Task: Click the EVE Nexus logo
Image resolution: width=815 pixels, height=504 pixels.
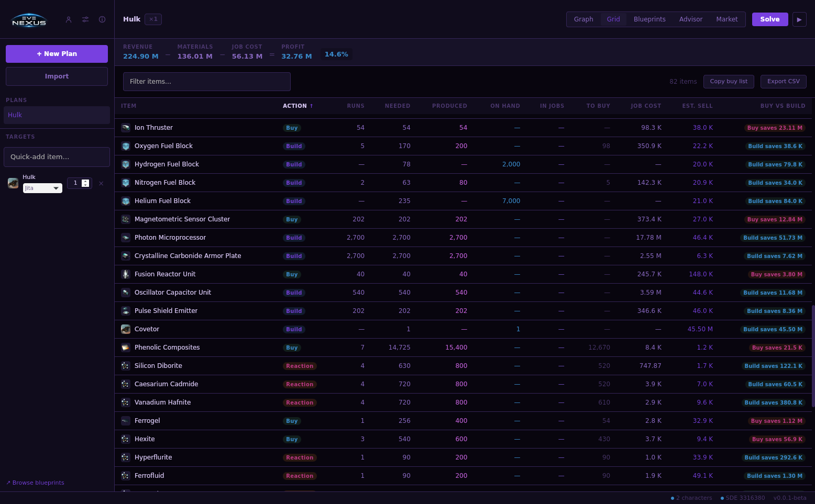Action: click(29, 20)
